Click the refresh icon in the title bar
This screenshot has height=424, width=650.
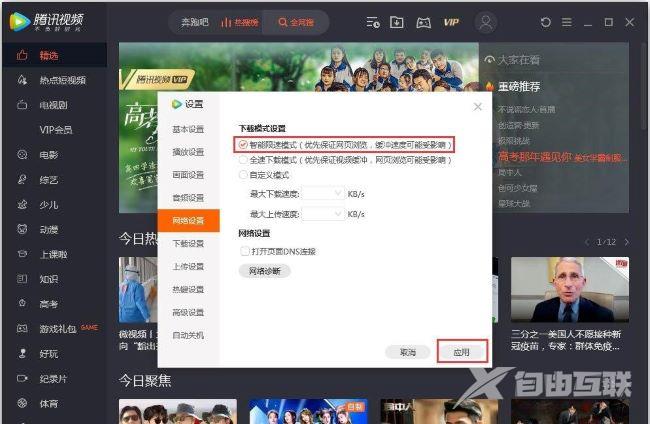tap(546, 22)
